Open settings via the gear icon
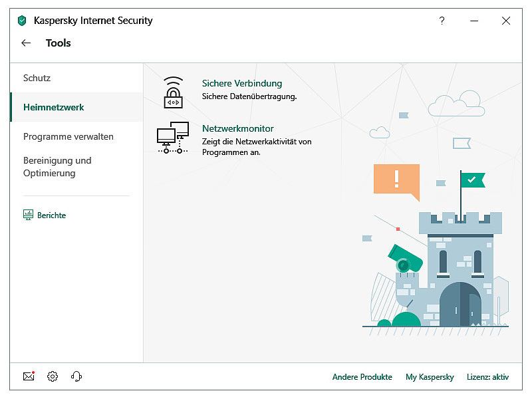This screenshot has height=399, width=532. 53,376
